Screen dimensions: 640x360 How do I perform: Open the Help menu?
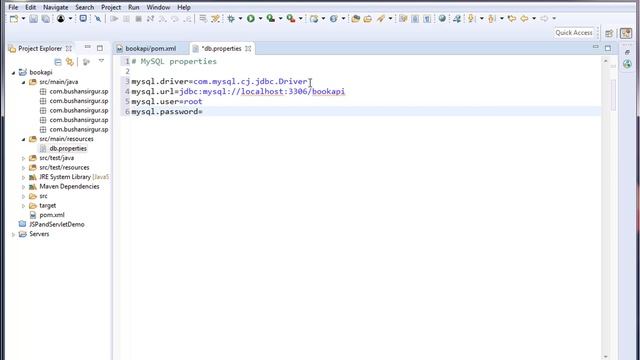(x=184, y=7)
